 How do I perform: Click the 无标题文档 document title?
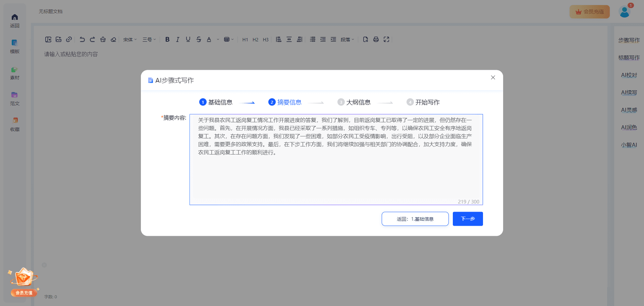pyautogui.click(x=51, y=11)
